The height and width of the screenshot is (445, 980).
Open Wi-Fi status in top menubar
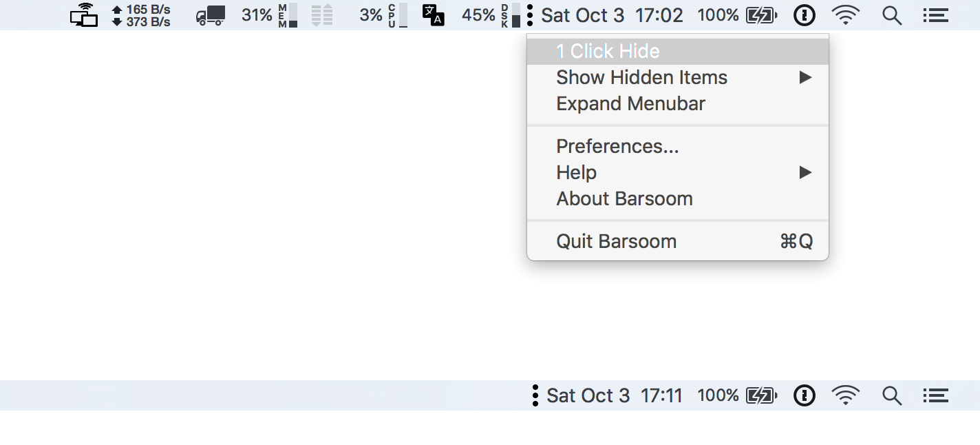tap(846, 14)
